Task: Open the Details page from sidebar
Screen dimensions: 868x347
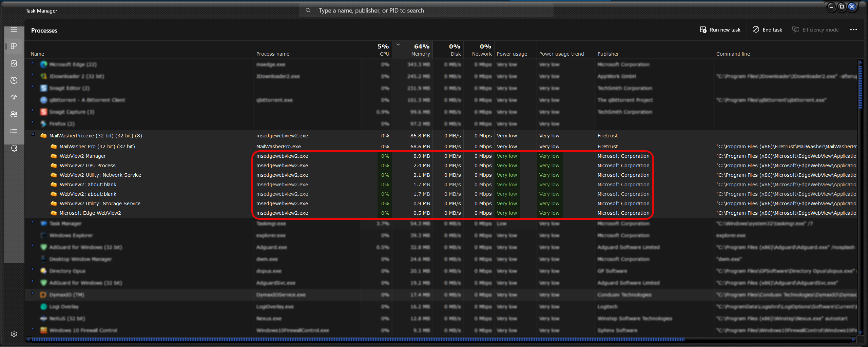Action: tap(14, 131)
